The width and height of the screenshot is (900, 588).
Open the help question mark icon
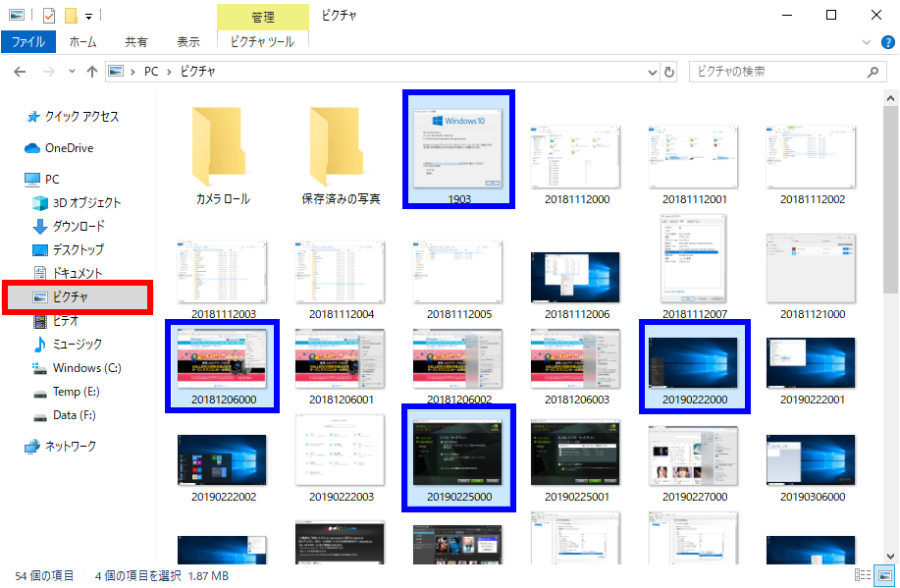click(887, 42)
